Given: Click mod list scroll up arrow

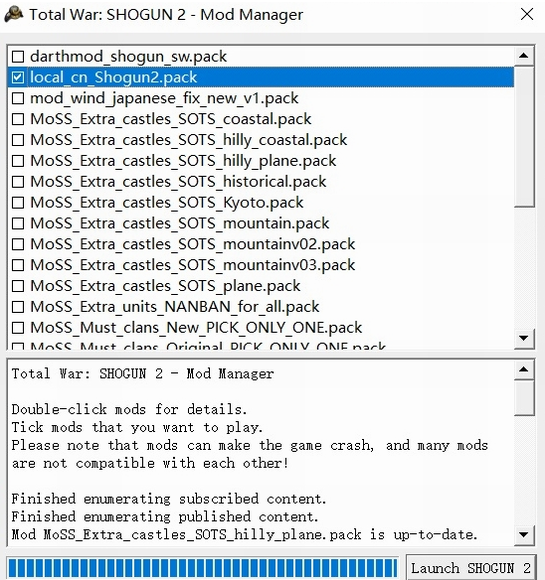Looking at the screenshot, I should (524, 56).
